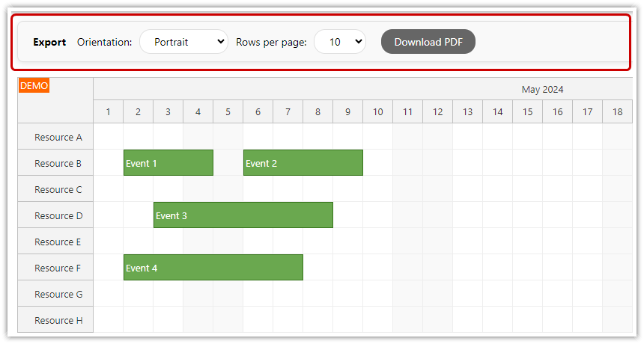Click the May 2024 month header

(542, 89)
